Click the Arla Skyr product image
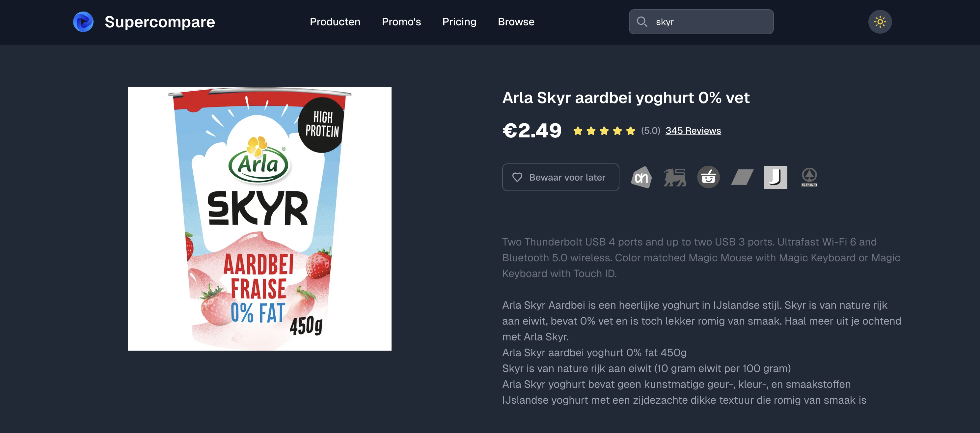Image resolution: width=980 pixels, height=433 pixels. [259, 218]
